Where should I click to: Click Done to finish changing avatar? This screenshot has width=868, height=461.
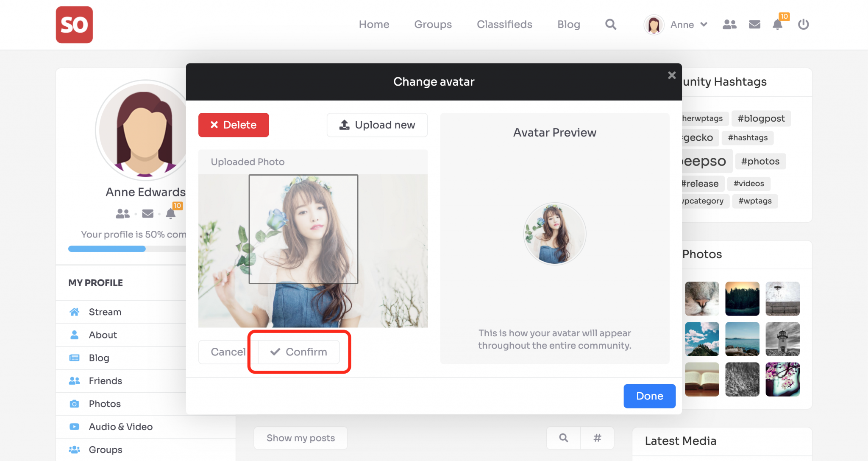[649, 396]
